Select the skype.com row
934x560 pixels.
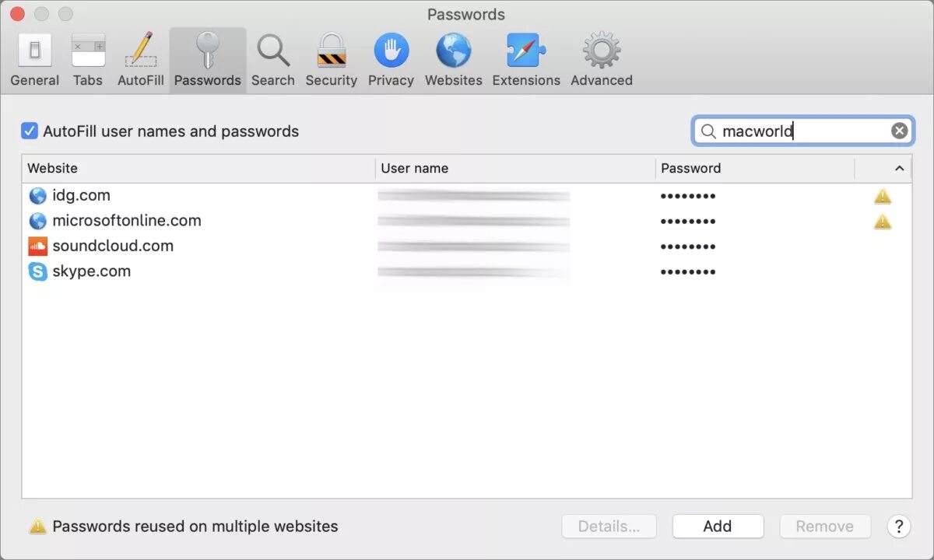point(467,271)
